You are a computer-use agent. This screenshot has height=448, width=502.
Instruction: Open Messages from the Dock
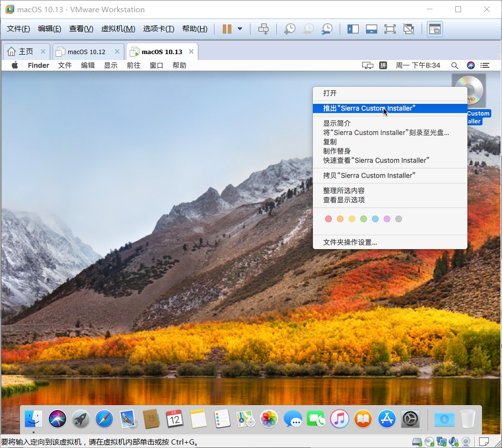pyautogui.click(x=292, y=419)
